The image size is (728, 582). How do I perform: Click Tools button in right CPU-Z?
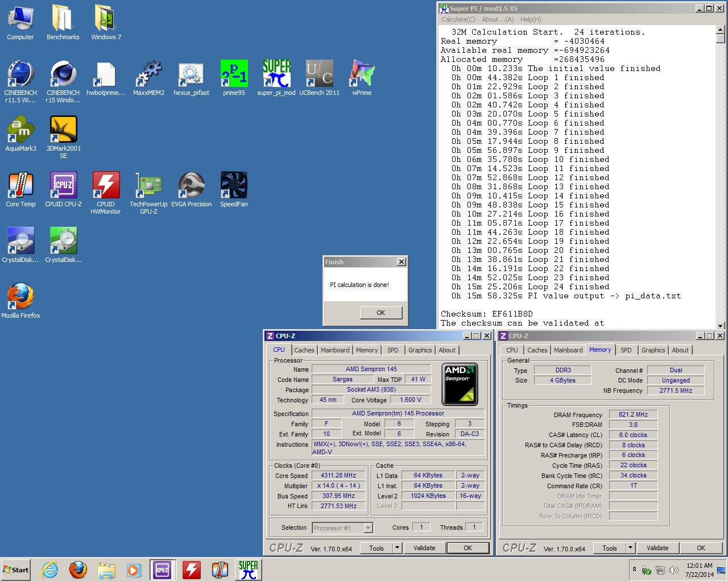click(x=610, y=548)
